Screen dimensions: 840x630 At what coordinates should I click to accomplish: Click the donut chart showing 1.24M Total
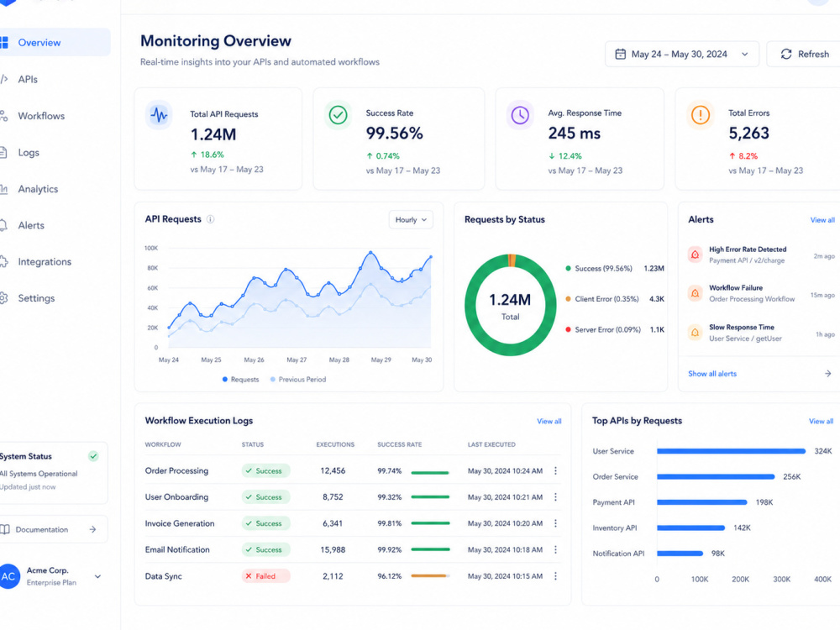point(511,305)
